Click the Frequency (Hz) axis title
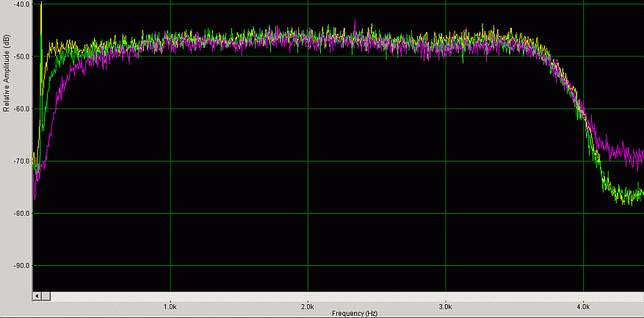The image size is (644, 318). (x=354, y=314)
